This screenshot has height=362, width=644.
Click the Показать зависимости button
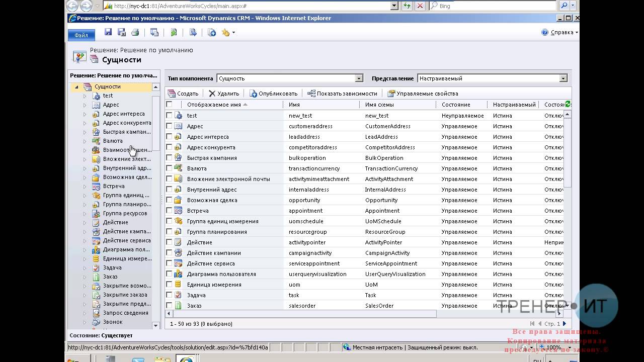pyautogui.click(x=342, y=94)
